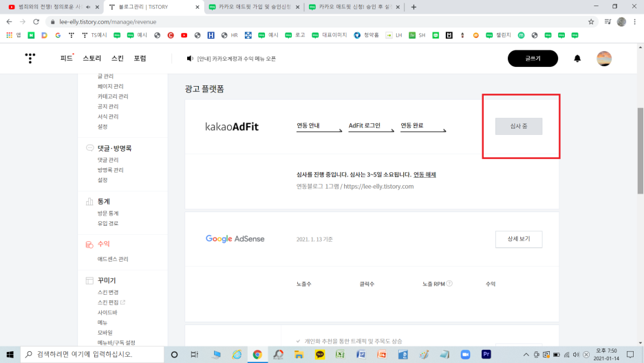
Task: Close the 블로그관리 TISTORY tab
Action: point(197,7)
